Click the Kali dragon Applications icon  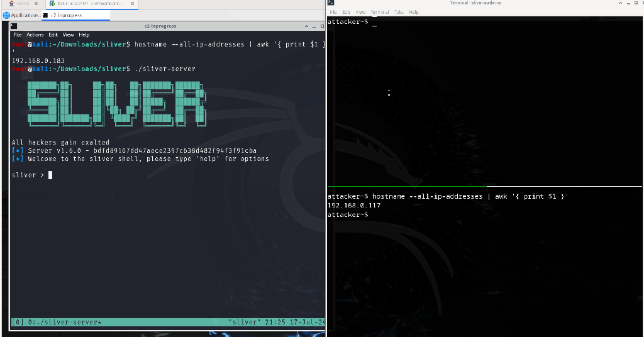(x=6, y=15)
